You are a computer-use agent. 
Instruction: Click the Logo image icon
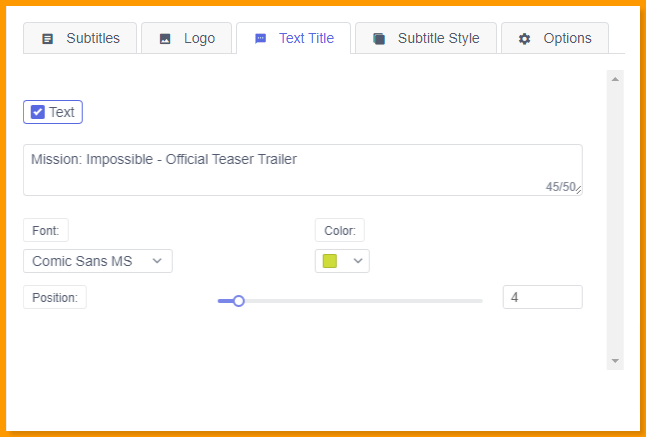pos(165,39)
